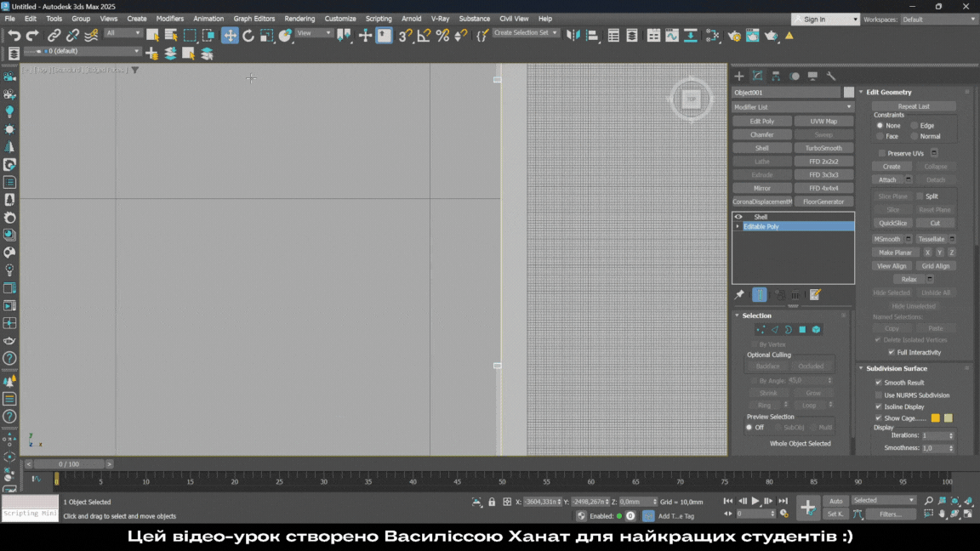This screenshot has width=980, height=551.
Task: Select the Face constraint radio button
Action: pos(880,136)
